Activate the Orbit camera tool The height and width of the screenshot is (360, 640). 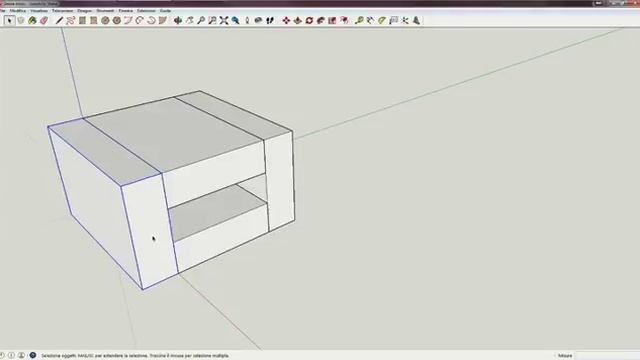[178, 20]
